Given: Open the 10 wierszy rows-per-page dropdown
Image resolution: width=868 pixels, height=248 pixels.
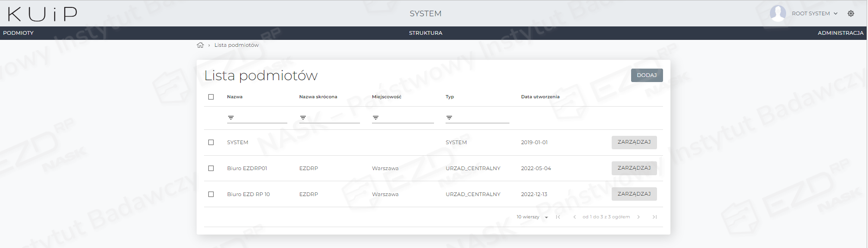Looking at the screenshot, I should pyautogui.click(x=532, y=217).
